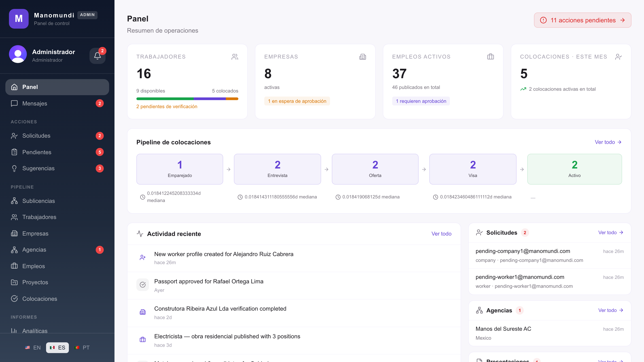Click the Oferta median clock icon
Screen dimensions: 644x362
(338, 197)
